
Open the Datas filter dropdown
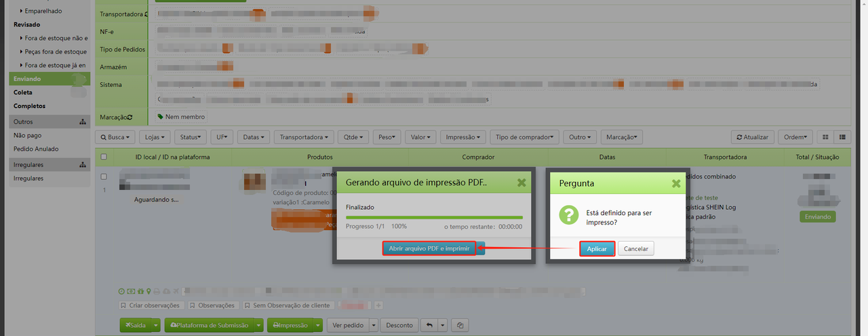tap(253, 136)
